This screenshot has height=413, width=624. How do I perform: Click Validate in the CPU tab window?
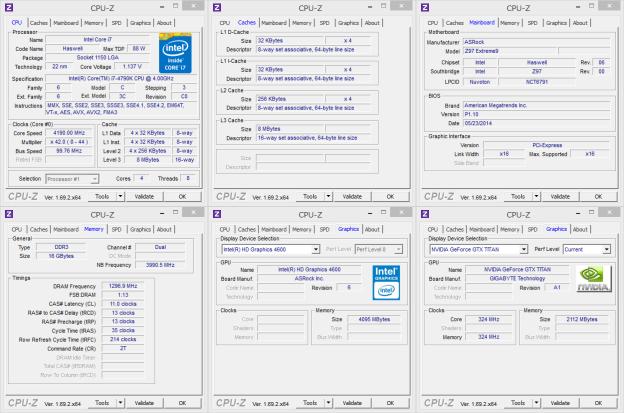(144, 197)
